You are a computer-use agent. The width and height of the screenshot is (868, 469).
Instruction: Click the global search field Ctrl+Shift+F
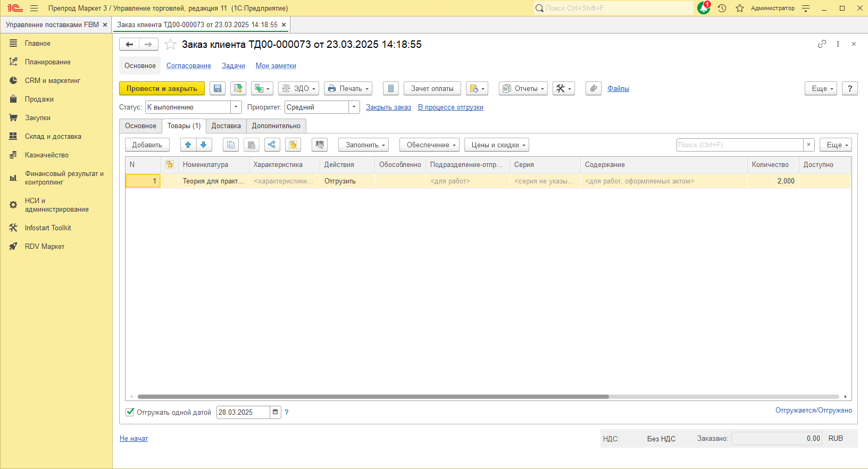point(614,8)
